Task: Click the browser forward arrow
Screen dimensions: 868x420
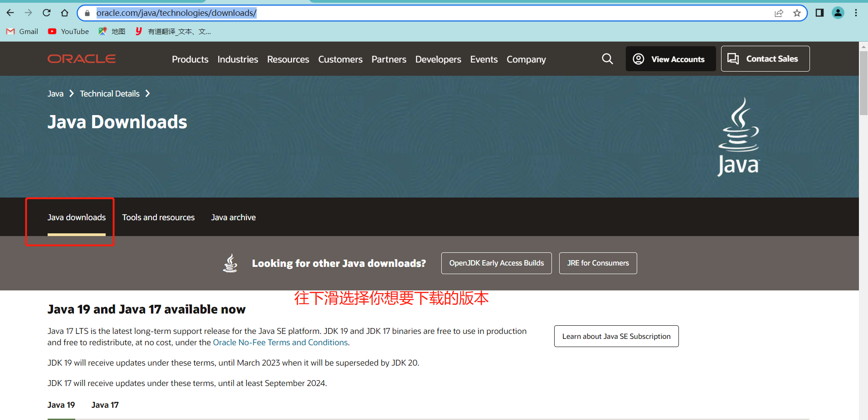Action: coord(28,13)
